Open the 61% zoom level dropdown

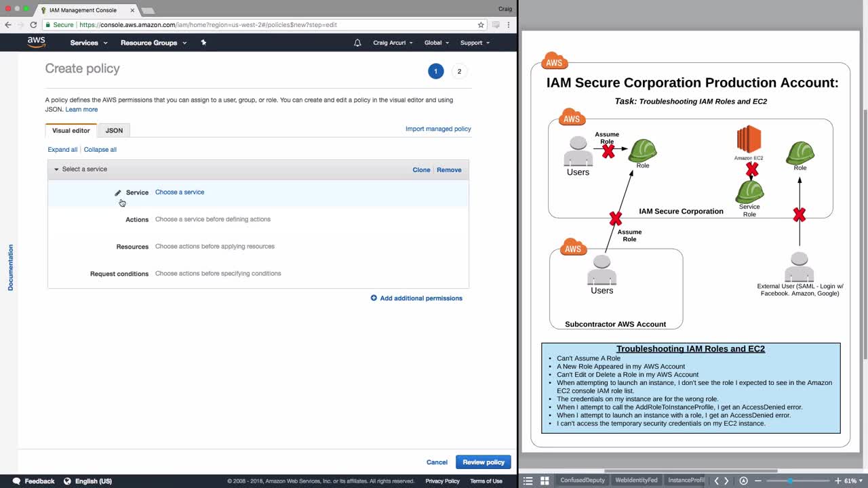point(854,481)
